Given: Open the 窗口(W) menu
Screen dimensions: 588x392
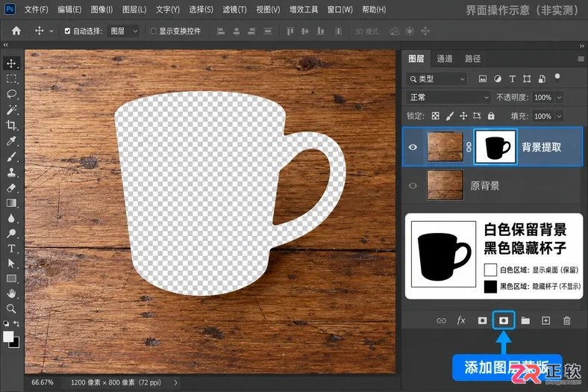Looking at the screenshot, I should [x=340, y=10].
